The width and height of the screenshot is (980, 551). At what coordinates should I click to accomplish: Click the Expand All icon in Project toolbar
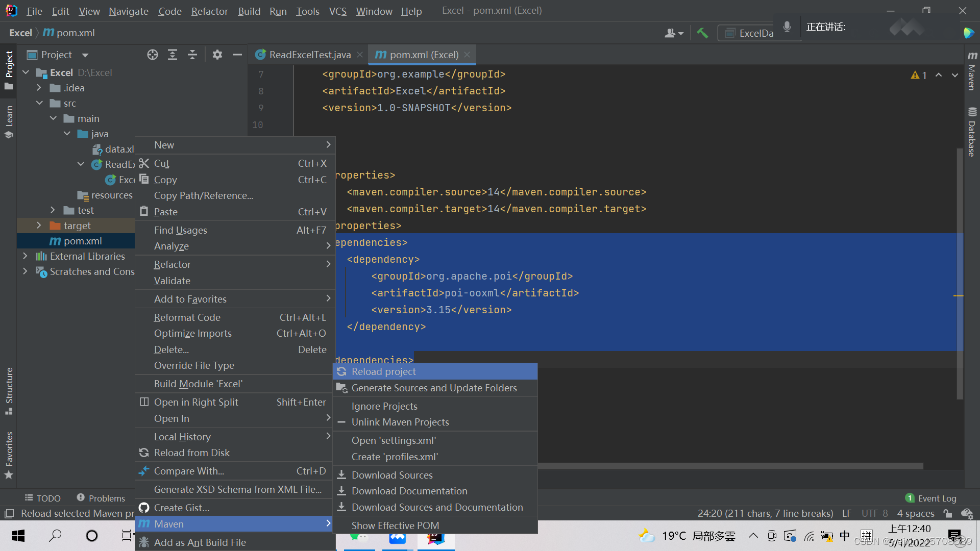coord(172,55)
